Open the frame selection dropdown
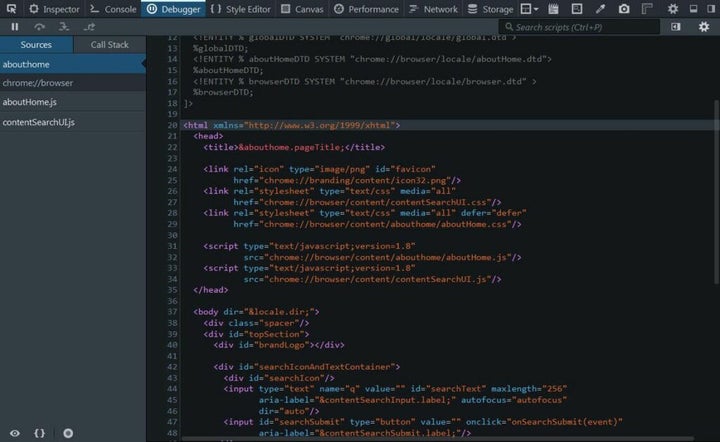Viewport: 720px width, 442px height. (529, 9)
